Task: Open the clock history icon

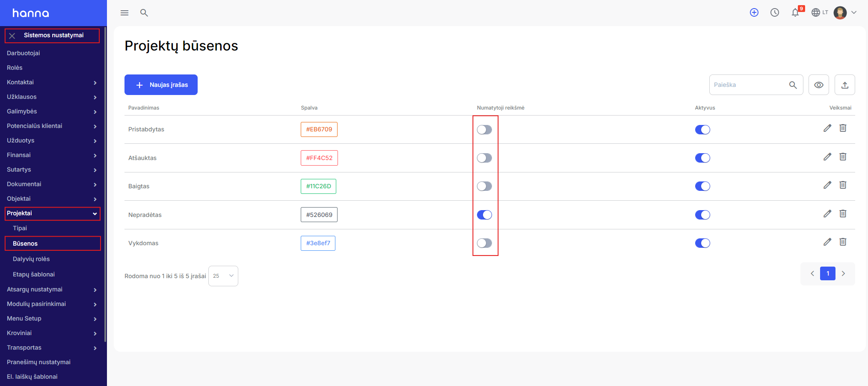Action: coord(775,12)
